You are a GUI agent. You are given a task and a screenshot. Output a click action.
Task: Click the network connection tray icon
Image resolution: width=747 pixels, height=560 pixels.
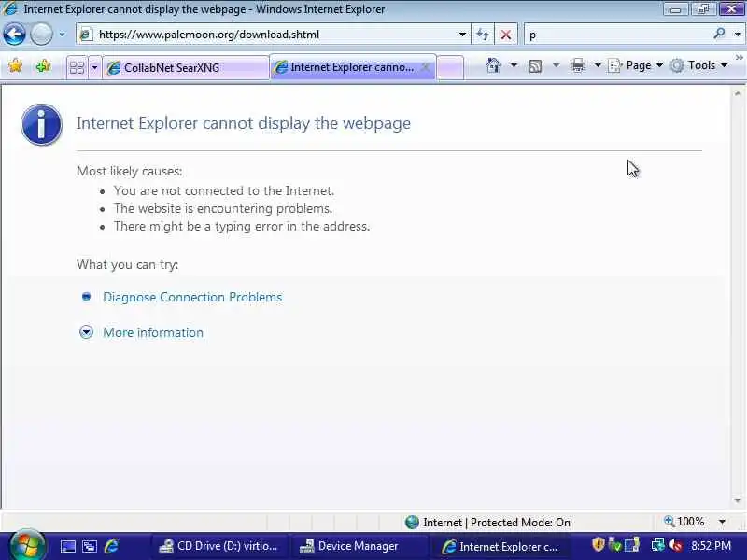[658, 544]
